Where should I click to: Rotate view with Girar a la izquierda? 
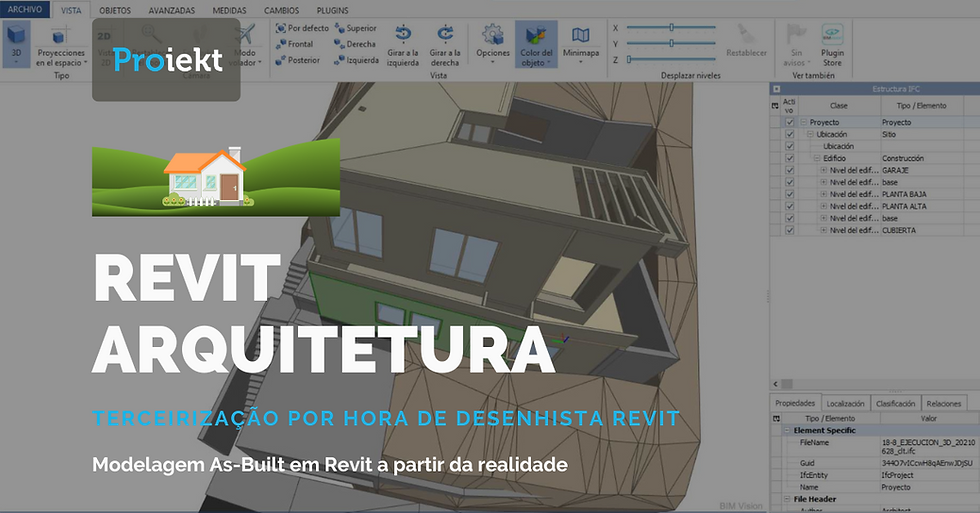click(x=403, y=45)
